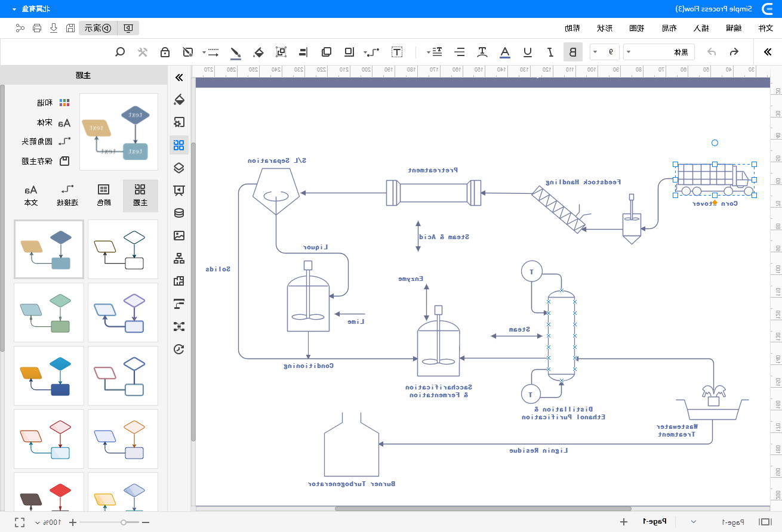Switch to the 文本 tab
The width and height of the screenshot is (782, 532).
31,196
